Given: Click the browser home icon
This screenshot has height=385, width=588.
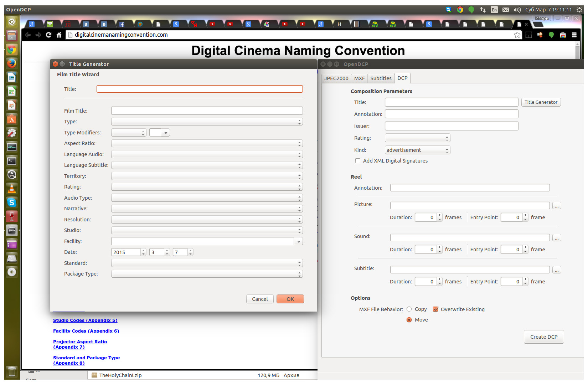Looking at the screenshot, I should 59,35.
